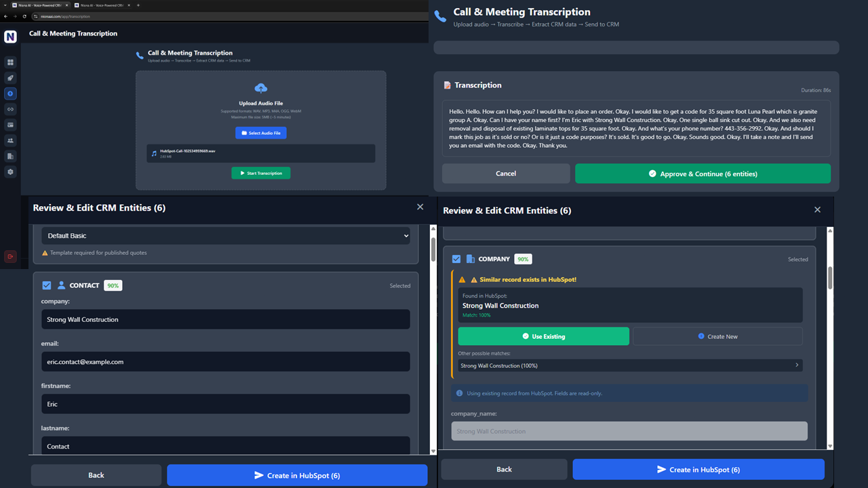Open the Default Basic template dropdown
Screen dimensions: 868x488
[x=225, y=236]
